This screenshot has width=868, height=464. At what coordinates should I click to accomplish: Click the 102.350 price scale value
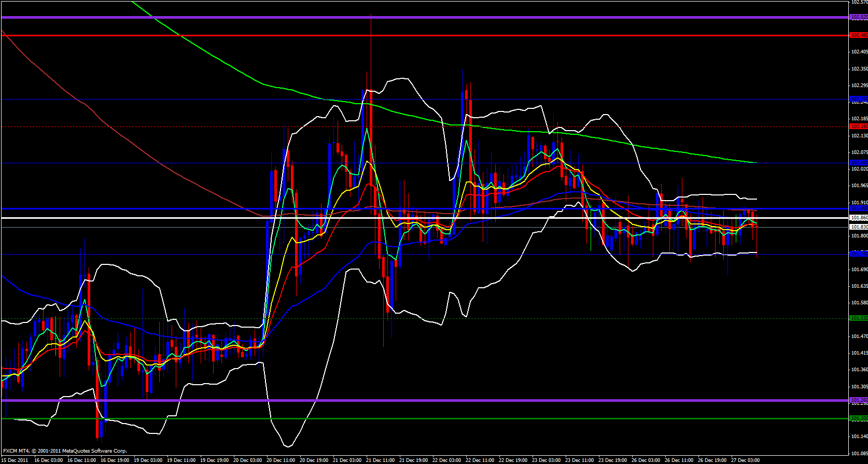tap(859, 68)
